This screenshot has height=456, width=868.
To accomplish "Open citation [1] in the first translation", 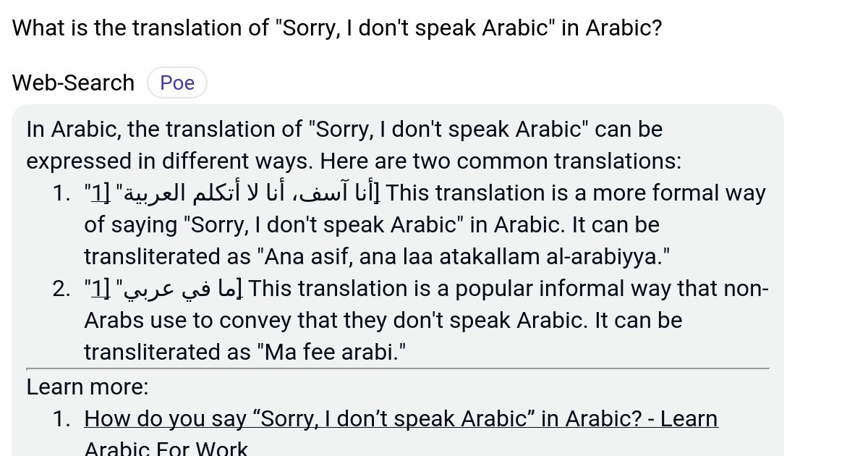I will [96, 193].
